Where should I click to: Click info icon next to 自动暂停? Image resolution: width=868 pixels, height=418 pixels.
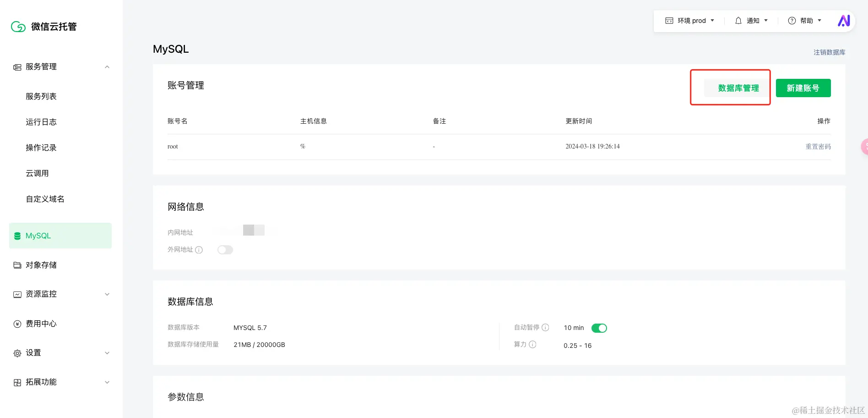[545, 327]
